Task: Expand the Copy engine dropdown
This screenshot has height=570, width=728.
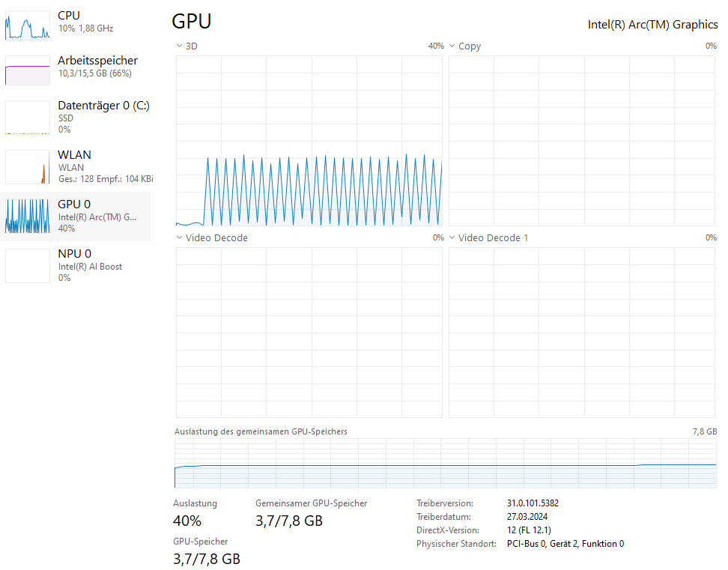Action: (464, 46)
